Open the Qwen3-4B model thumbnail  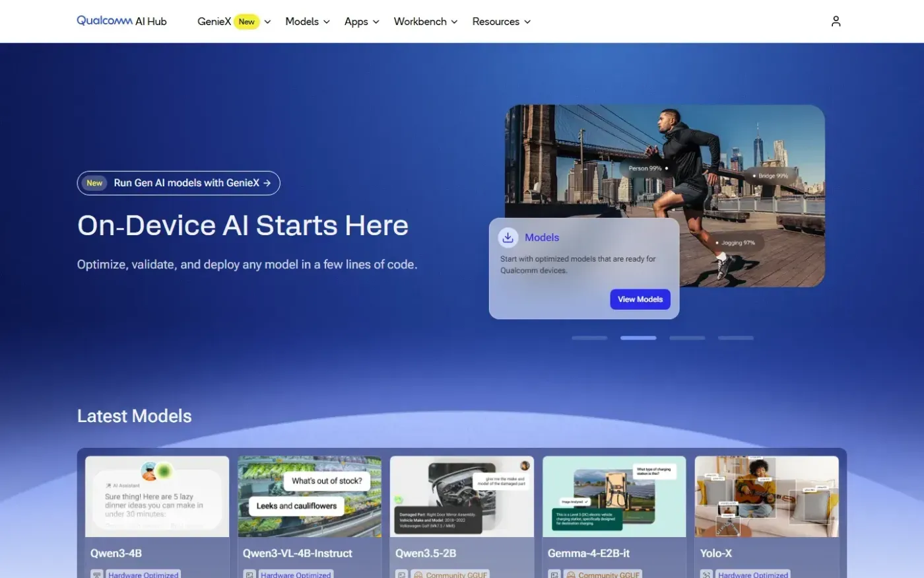tap(157, 496)
